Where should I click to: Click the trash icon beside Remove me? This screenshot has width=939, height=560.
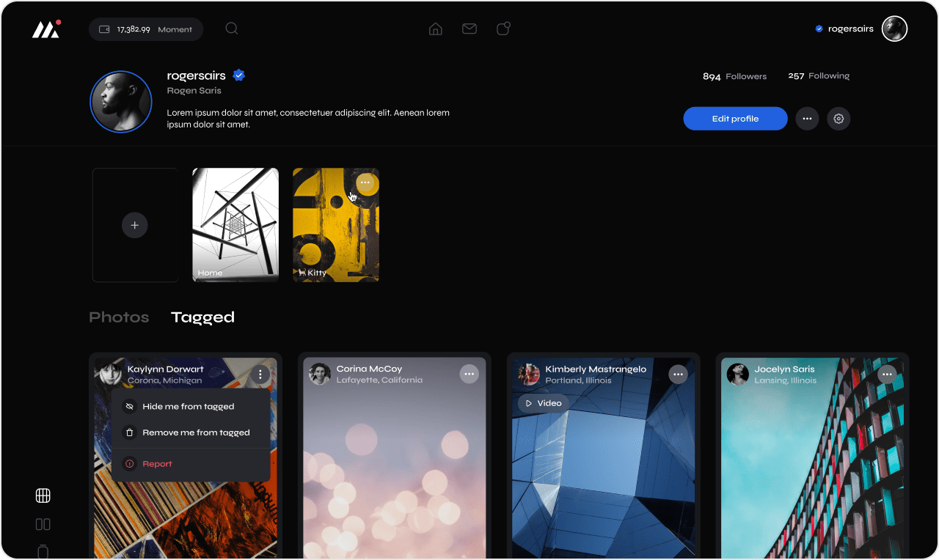tap(130, 432)
